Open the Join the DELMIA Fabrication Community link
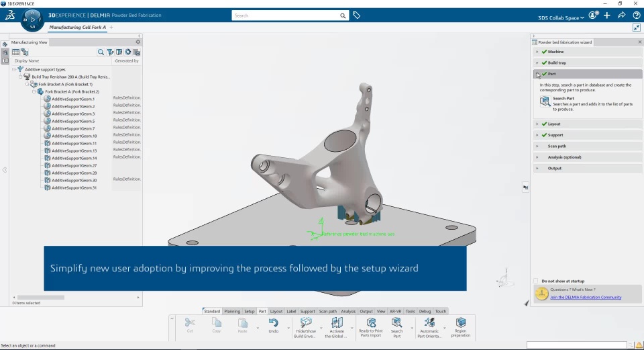 (x=586, y=298)
